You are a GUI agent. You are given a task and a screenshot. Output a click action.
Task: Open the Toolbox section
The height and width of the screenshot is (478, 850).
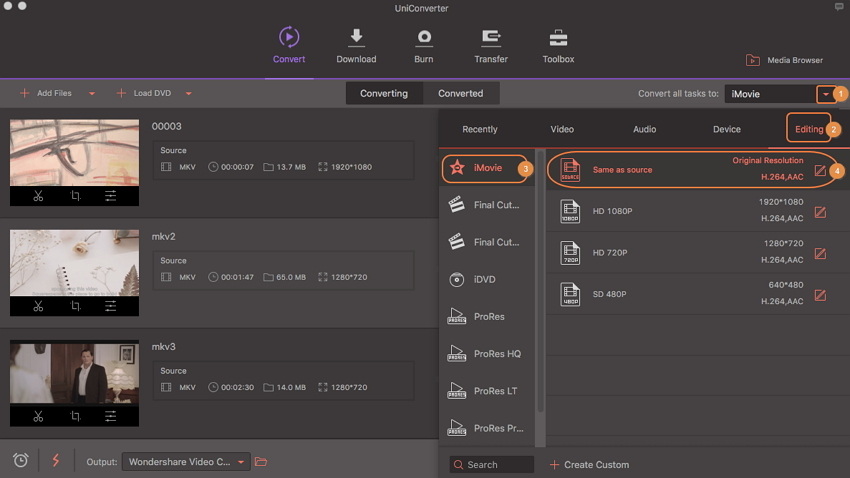[x=558, y=45]
